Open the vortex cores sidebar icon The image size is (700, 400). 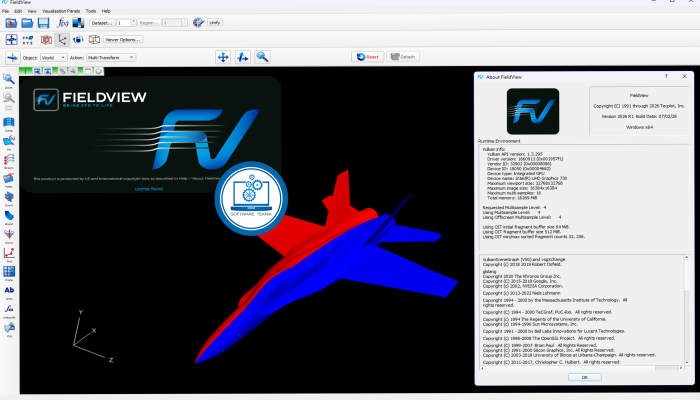tap(8, 236)
